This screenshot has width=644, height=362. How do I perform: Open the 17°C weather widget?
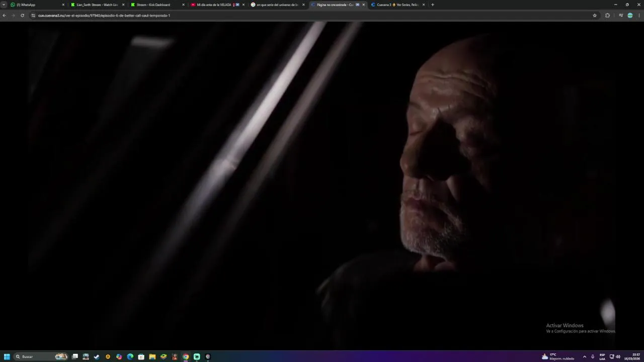[x=558, y=356]
